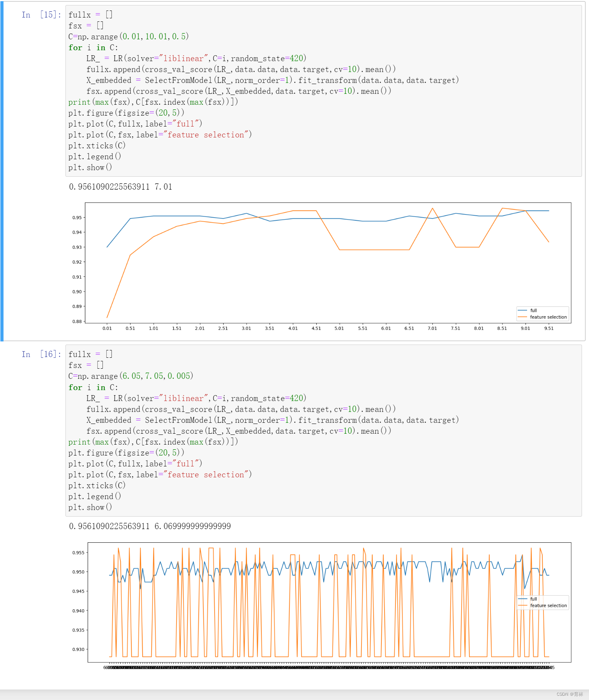Click 'full' legend entry in second chart
Screen dimensions: 589x700
pyautogui.click(x=533, y=599)
